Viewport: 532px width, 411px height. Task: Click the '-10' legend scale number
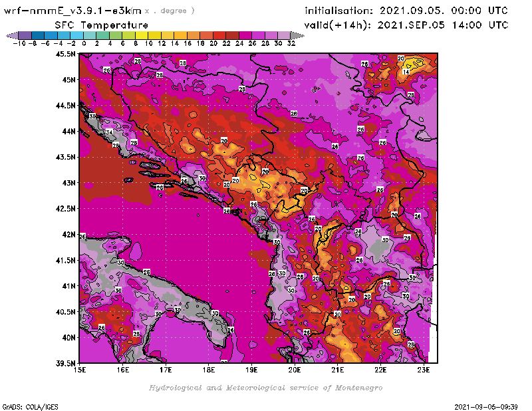19,44
